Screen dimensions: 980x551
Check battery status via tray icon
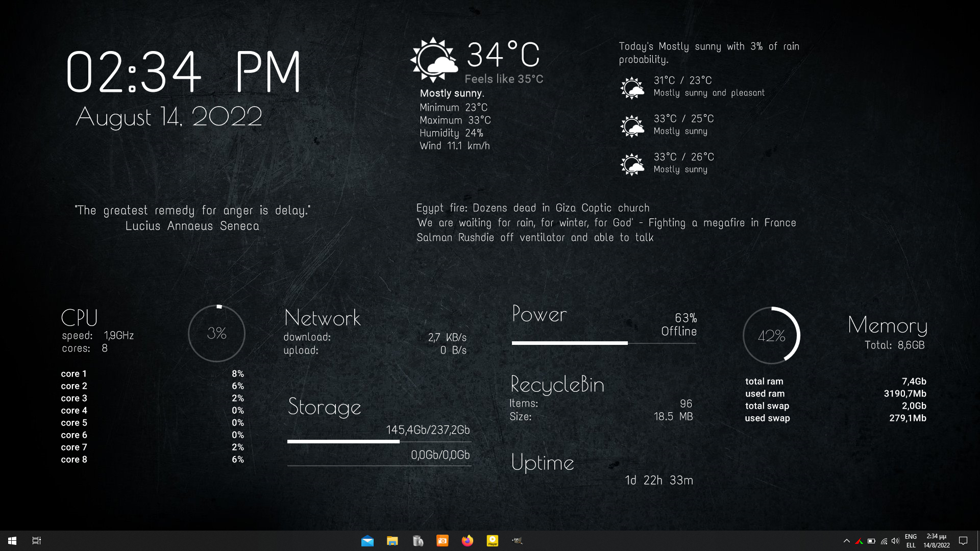(x=871, y=541)
